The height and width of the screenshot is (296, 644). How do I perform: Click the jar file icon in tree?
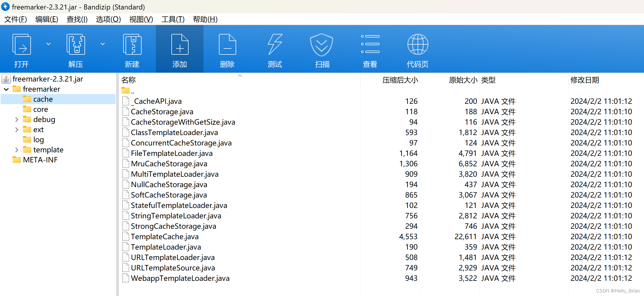pyautogui.click(x=6, y=79)
